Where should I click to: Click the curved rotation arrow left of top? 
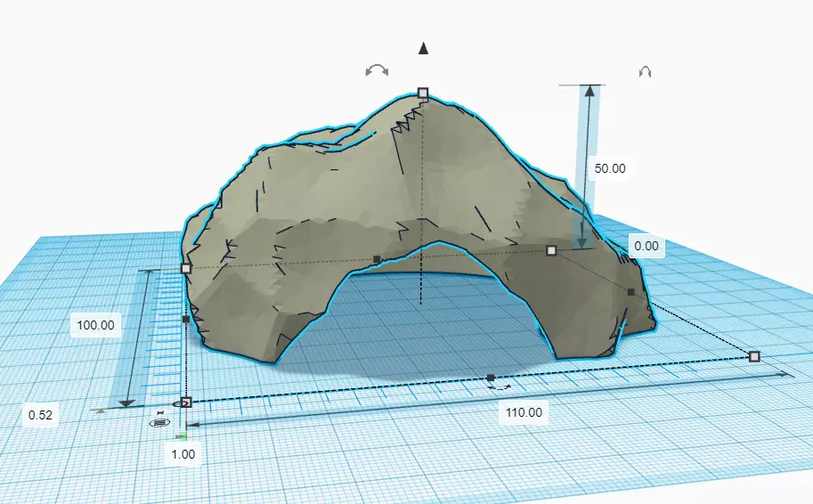tap(377, 70)
